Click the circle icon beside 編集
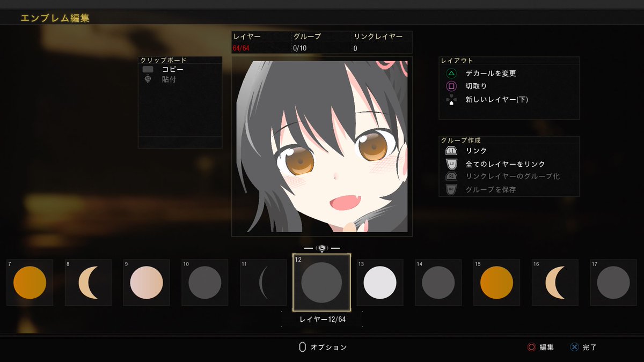 point(531,347)
